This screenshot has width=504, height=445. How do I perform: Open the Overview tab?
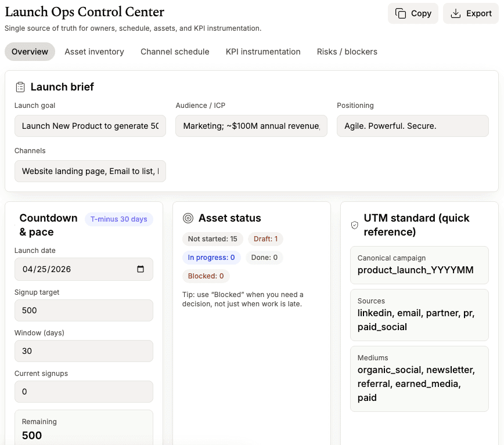[30, 52]
